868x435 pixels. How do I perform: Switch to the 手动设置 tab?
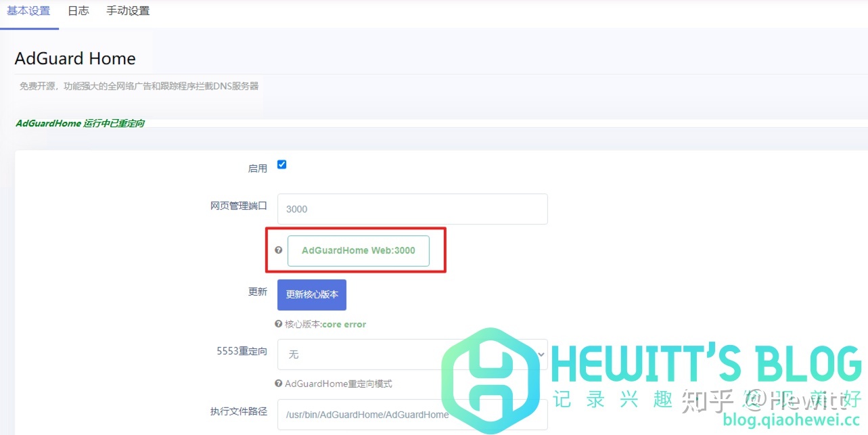tap(128, 11)
